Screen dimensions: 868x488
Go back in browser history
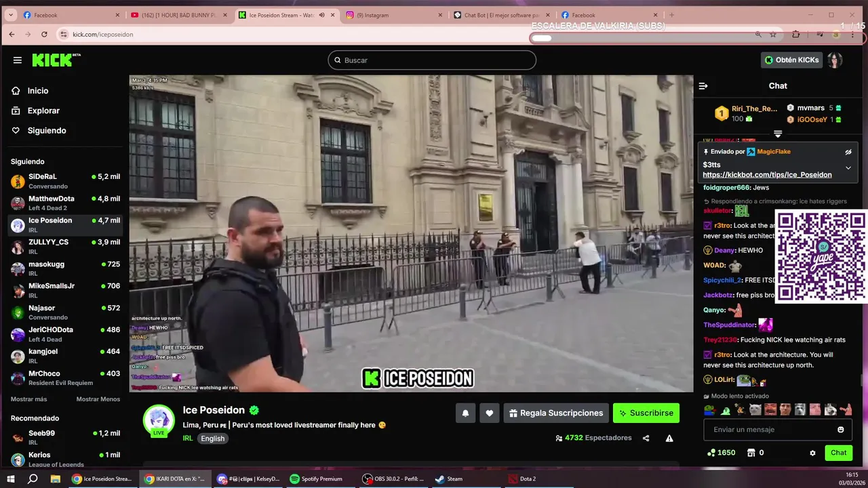tap(12, 35)
